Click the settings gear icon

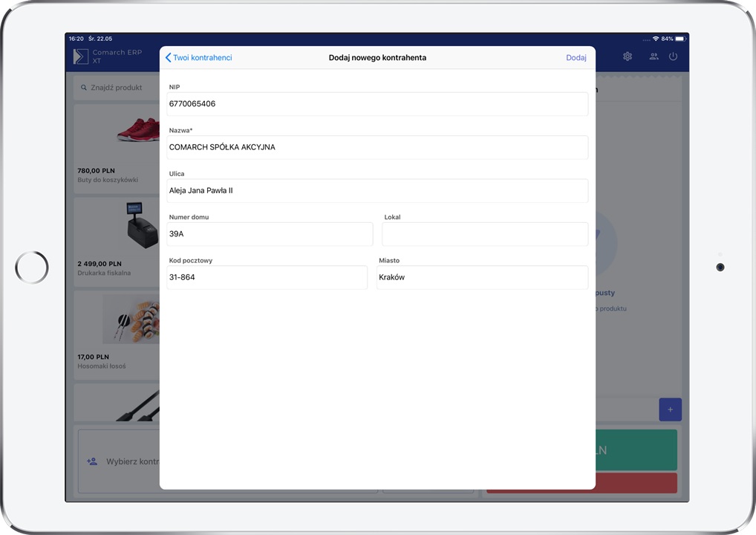point(628,56)
